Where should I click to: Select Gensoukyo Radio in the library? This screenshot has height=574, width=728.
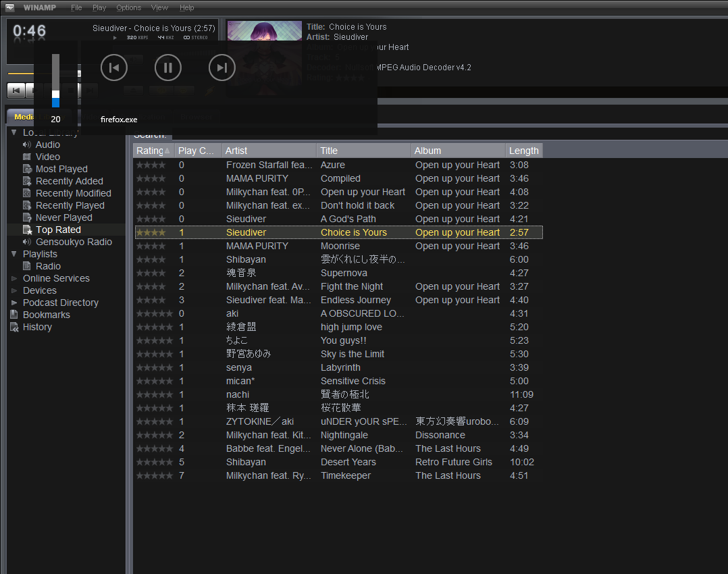[x=74, y=242]
